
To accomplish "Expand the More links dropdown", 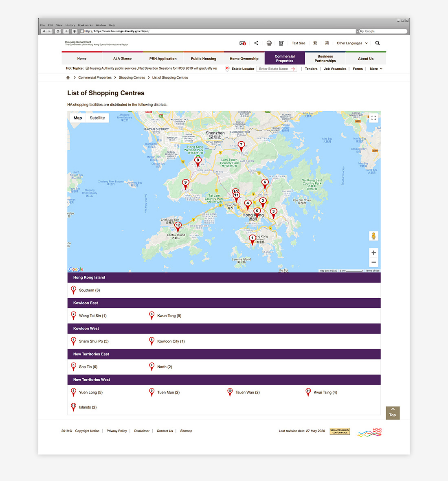I will click(376, 69).
